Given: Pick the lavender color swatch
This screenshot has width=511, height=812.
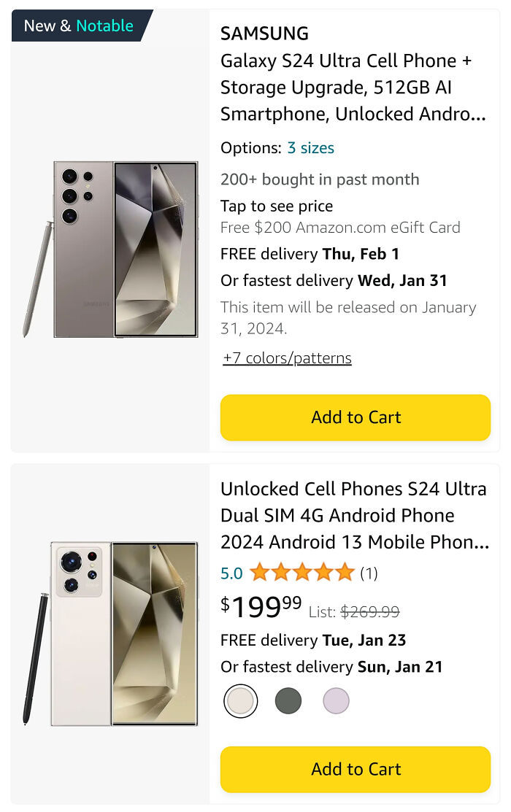Looking at the screenshot, I should point(335,700).
